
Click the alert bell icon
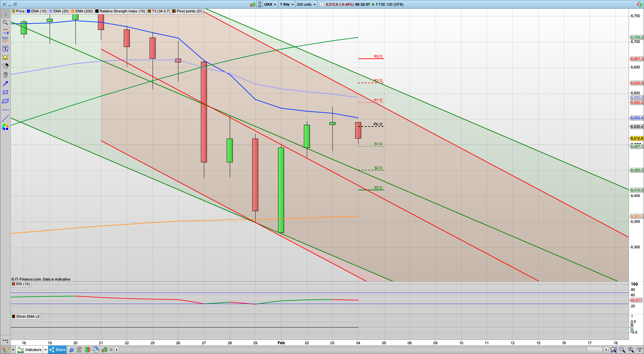(x=5, y=57)
